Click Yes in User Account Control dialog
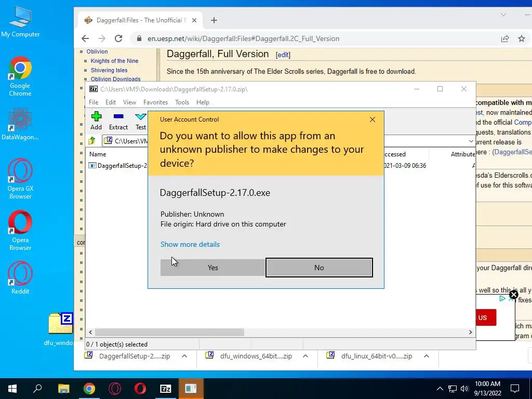Screen dimensions: 532x399 tap(212, 268)
